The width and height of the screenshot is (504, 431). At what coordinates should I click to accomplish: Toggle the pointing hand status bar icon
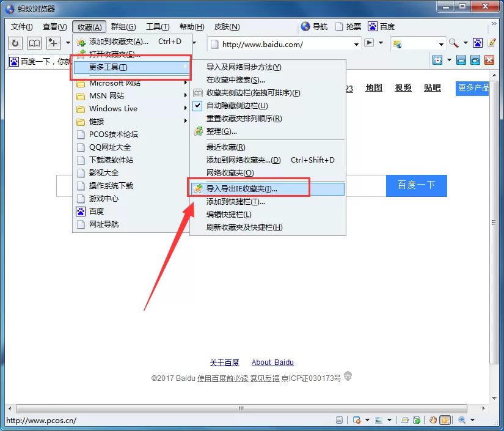click(x=445, y=420)
